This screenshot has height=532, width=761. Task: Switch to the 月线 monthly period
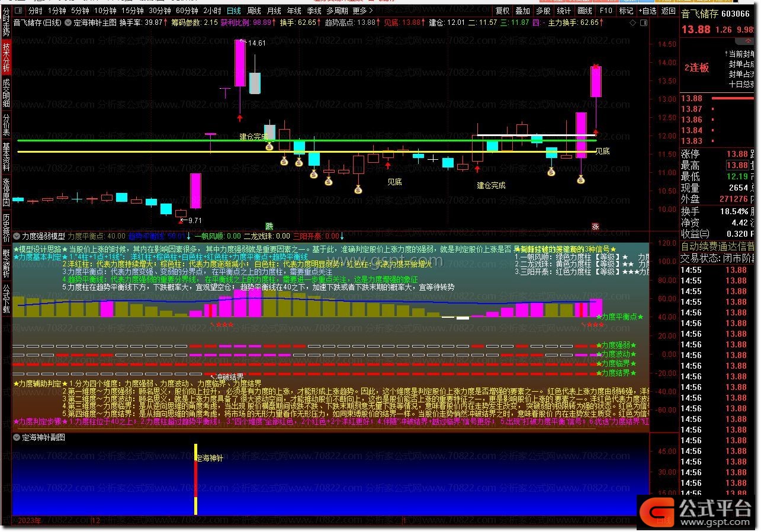click(274, 11)
